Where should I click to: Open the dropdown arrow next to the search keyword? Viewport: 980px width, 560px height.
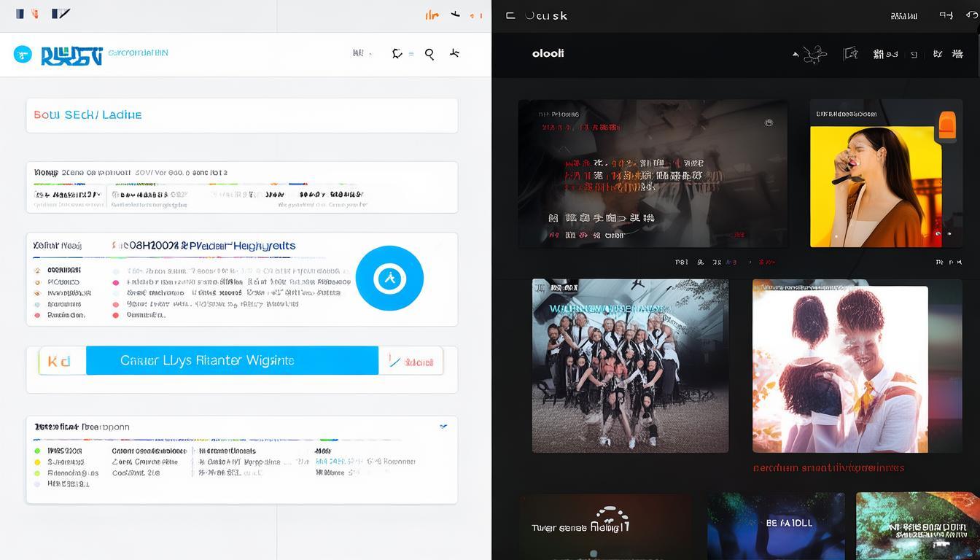point(371,53)
